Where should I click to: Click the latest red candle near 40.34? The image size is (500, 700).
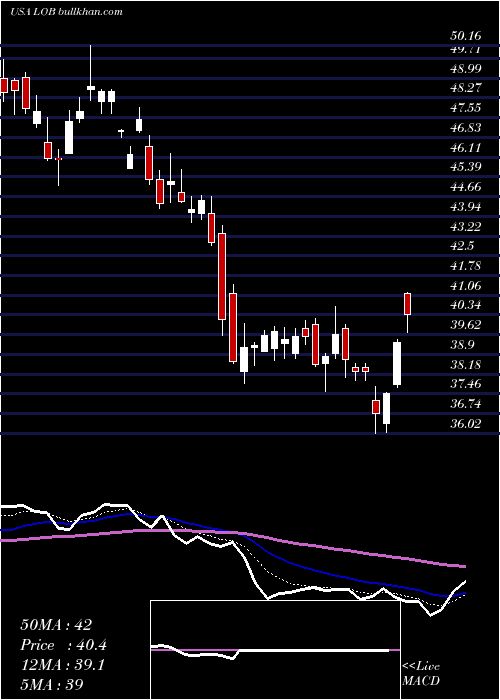point(407,304)
